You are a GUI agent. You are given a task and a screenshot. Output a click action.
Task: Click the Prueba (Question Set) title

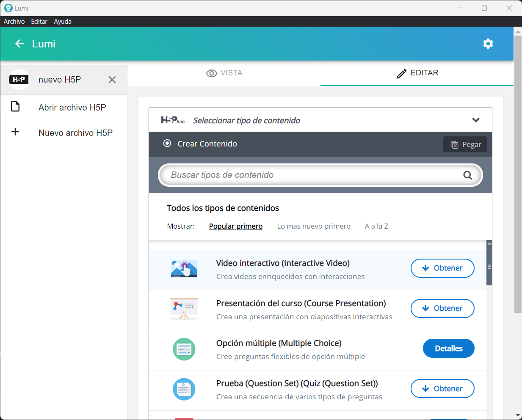point(297,384)
